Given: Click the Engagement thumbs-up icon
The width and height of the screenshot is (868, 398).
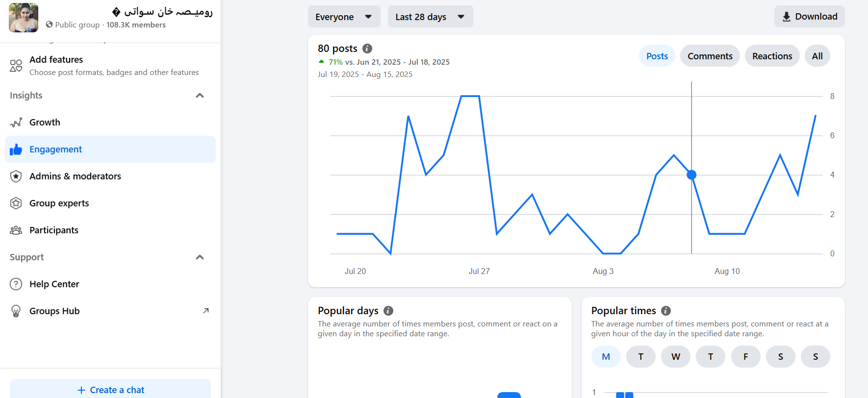Looking at the screenshot, I should [x=16, y=149].
